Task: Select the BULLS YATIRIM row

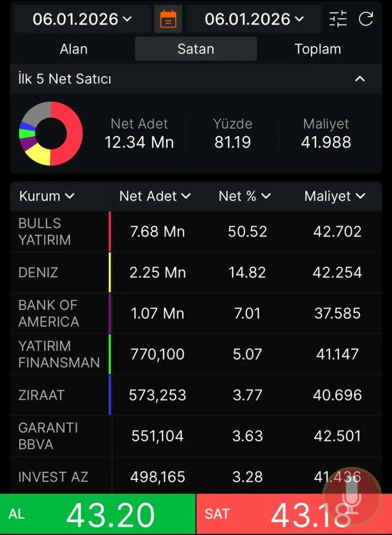Action: tap(196, 232)
